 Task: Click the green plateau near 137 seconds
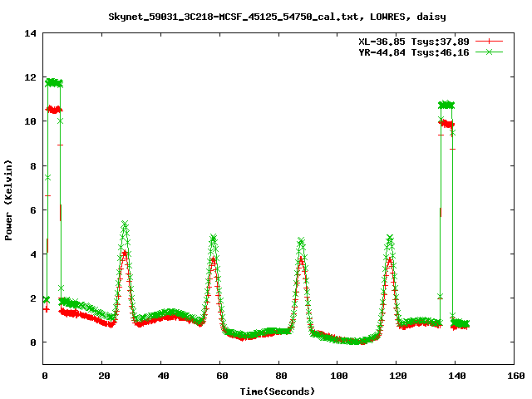coord(446,105)
